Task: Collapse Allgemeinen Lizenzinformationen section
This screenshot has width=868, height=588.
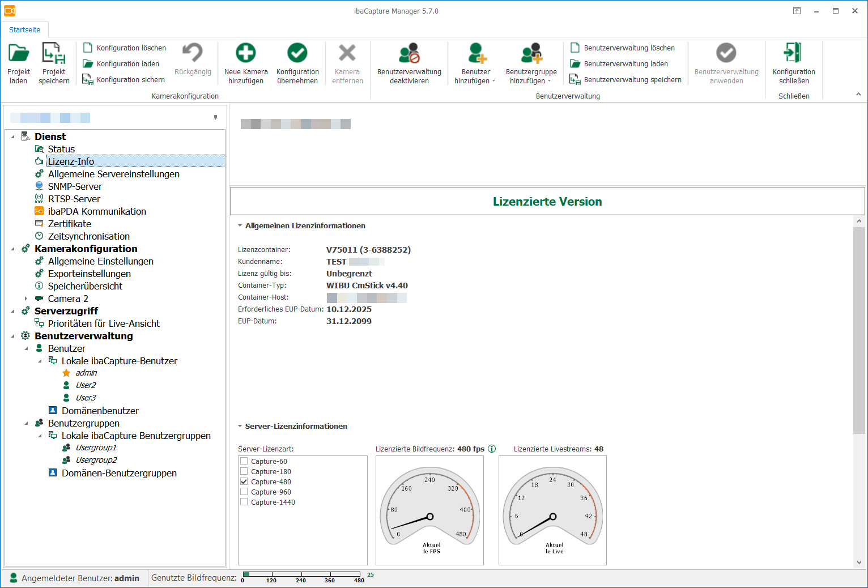Action: pos(240,226)
